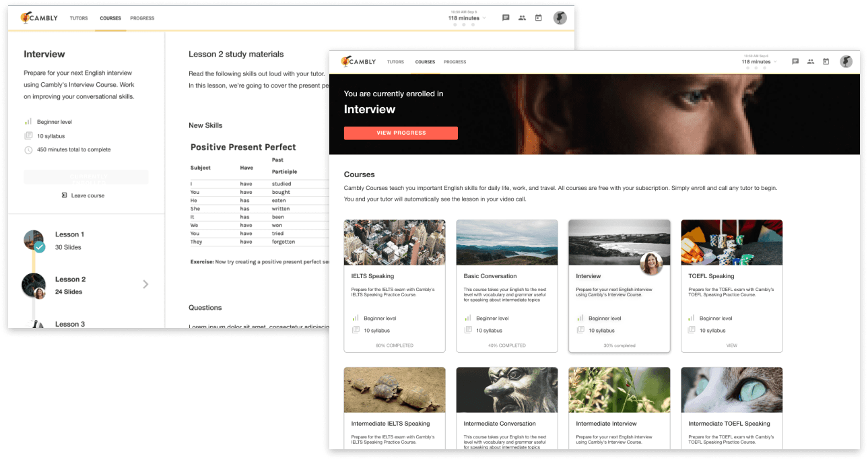Switch to Progress tab in front window
The image size is (868, 460).
(x=455, y=62)
